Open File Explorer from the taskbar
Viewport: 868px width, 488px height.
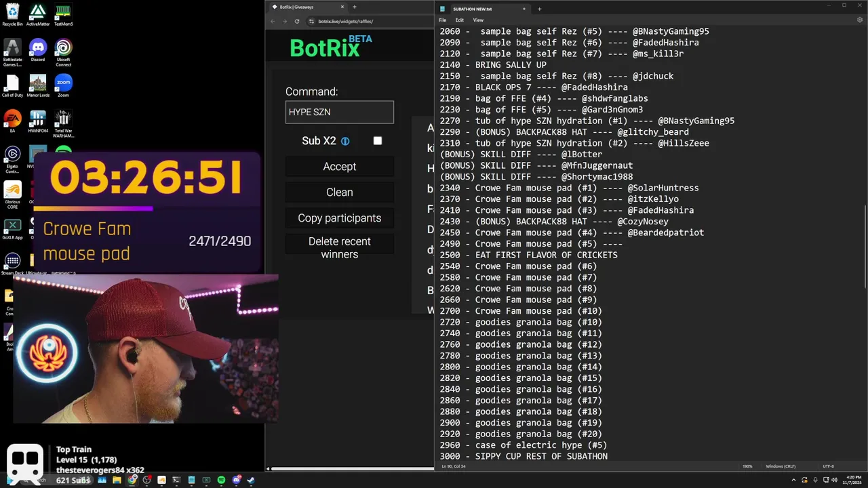pyautogui.click(x=117, y=480)
